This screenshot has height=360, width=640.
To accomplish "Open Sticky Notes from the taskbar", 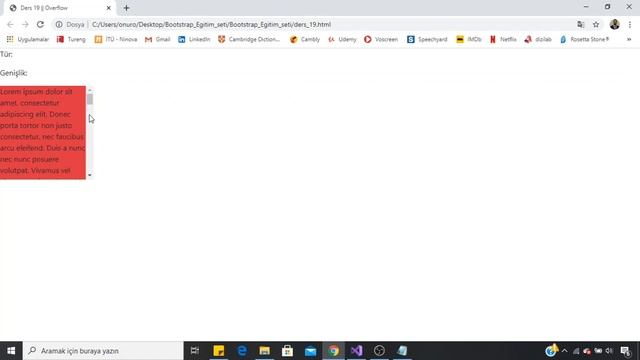I will [x=219, y=351].
